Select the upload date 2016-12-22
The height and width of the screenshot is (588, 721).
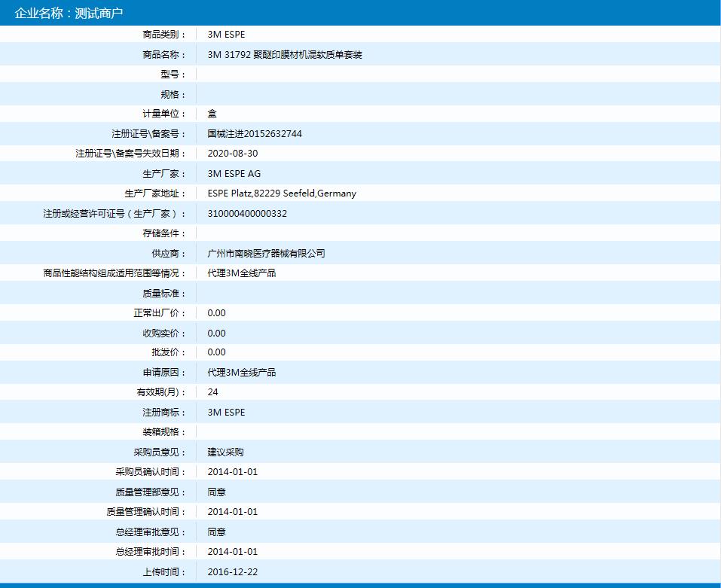pos(233,572)
